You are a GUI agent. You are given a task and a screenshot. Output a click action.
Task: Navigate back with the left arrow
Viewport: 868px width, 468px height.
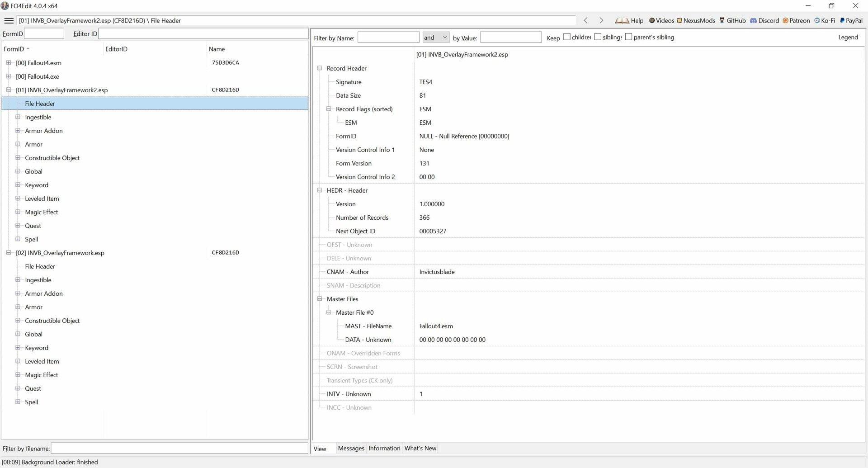pyautogui.click(x=586, y=21)
